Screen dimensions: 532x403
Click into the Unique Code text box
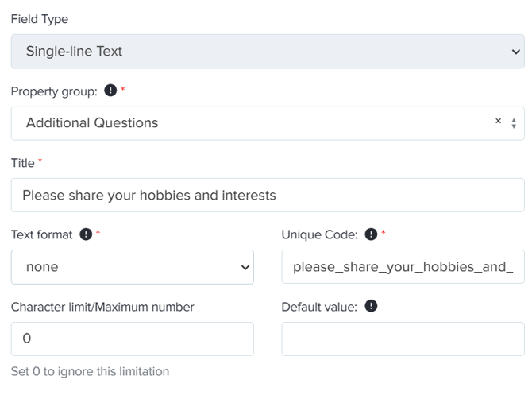pos(403,267)
